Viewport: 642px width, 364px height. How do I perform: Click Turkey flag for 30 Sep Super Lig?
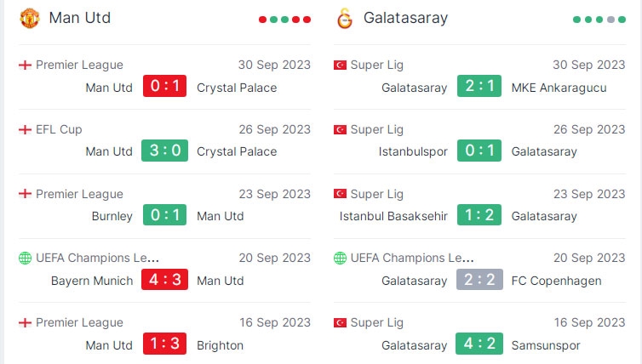tap(340, 65)
